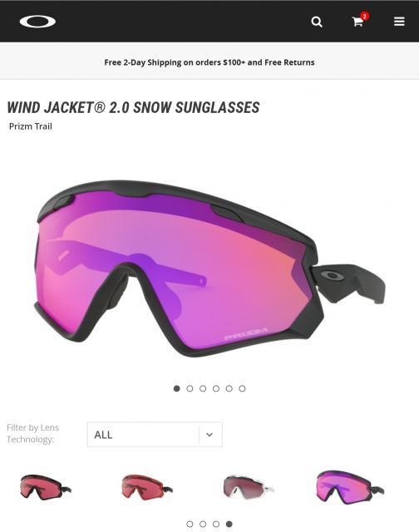Go to home via Oakley logo
419x532 pixels.
[x=37, y=22]
